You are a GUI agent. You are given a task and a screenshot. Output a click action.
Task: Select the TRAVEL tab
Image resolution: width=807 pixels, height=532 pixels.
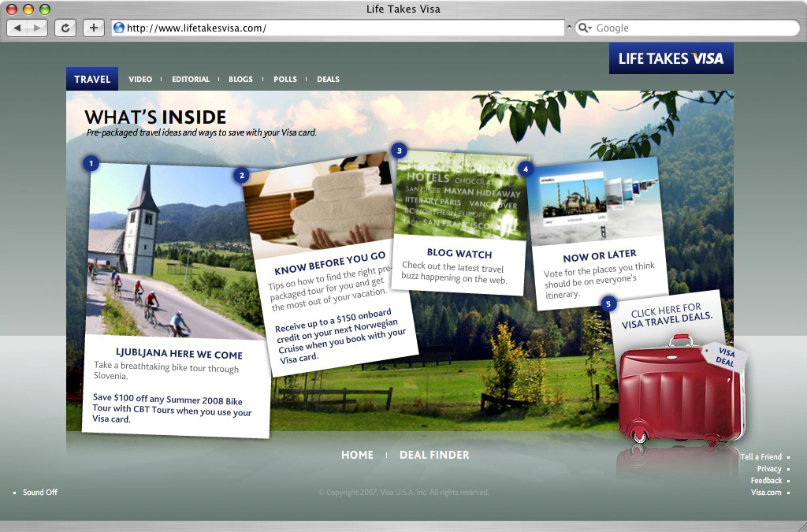92,79
